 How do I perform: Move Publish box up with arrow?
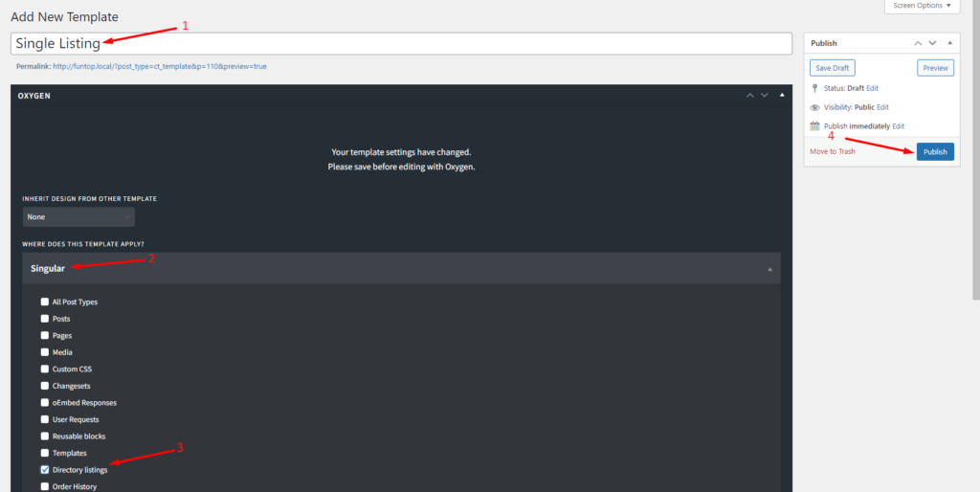click(x=918, y=43)
